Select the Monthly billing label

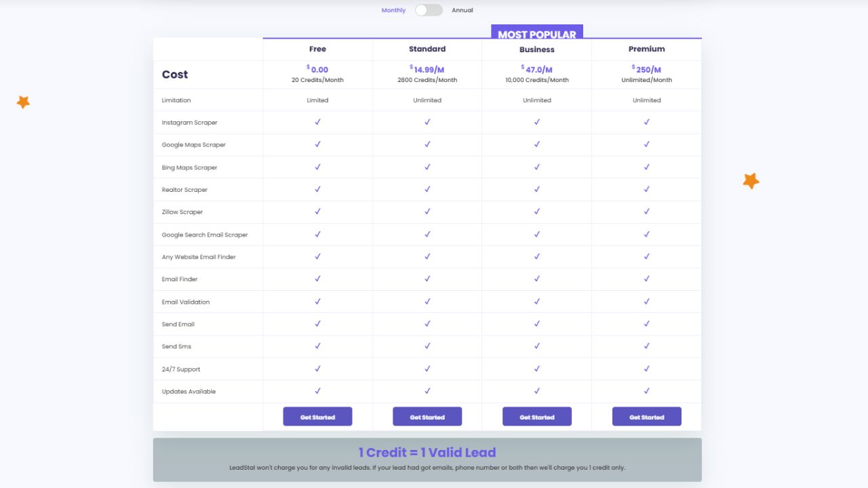pos(393,10)
